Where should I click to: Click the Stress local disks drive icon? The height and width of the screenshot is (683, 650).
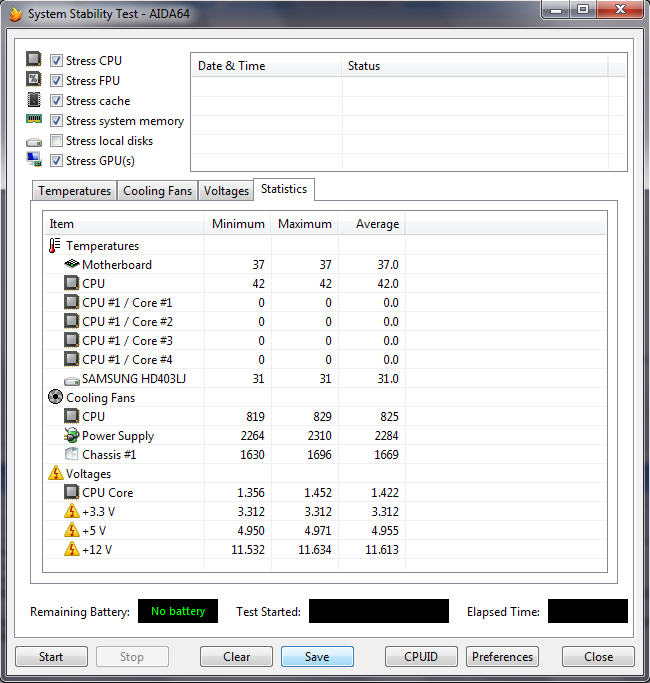point(34,142)
